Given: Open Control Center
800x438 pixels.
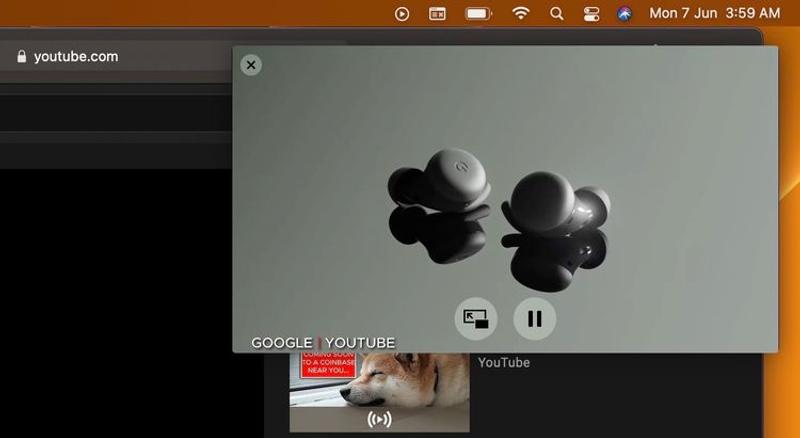Looking at the screenshot, I should coord(591,14).
